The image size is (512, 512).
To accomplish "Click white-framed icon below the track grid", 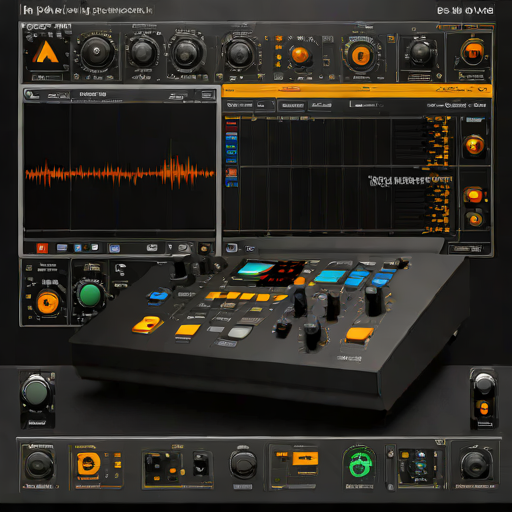I will click(x=231, y=248).
